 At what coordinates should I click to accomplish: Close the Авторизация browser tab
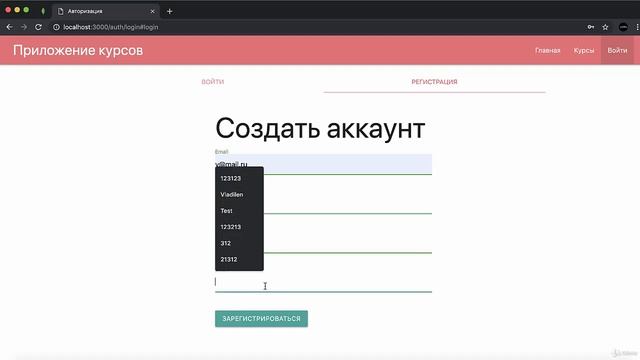(152, 11)
